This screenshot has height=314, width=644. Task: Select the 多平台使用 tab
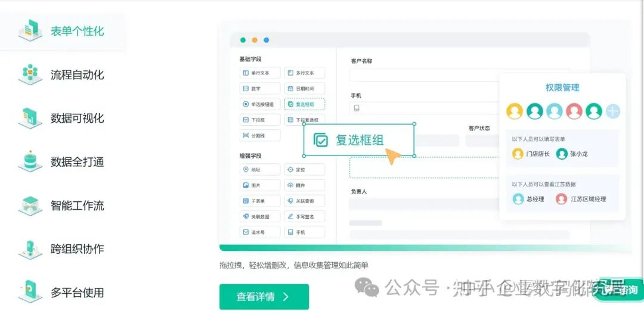63,292
